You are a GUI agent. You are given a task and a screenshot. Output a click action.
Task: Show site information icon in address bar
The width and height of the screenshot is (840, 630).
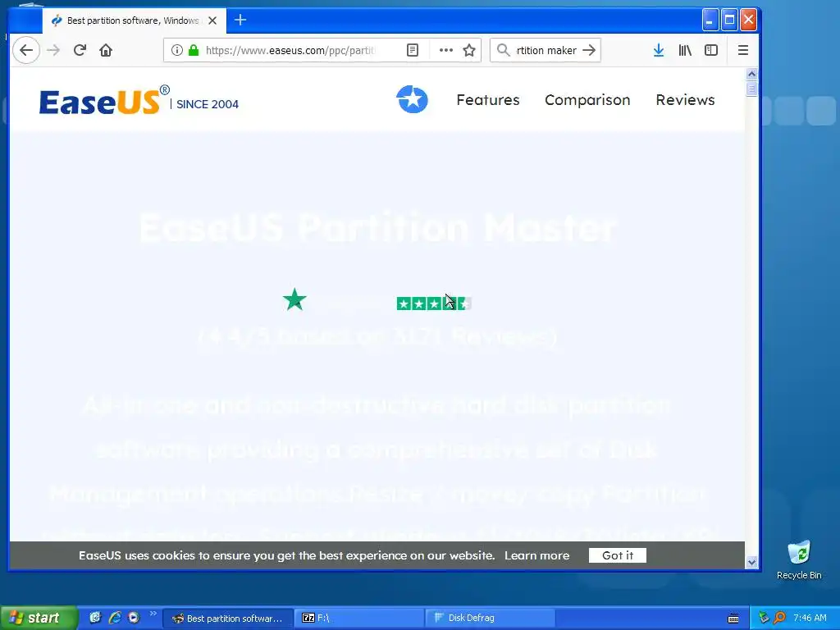(x=177, y=50)
